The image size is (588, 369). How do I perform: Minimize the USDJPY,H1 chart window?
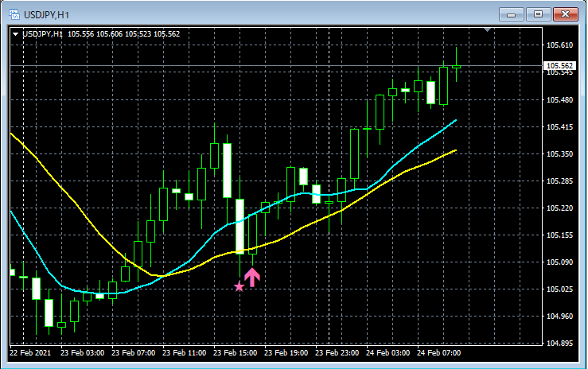tap(511, 14)
